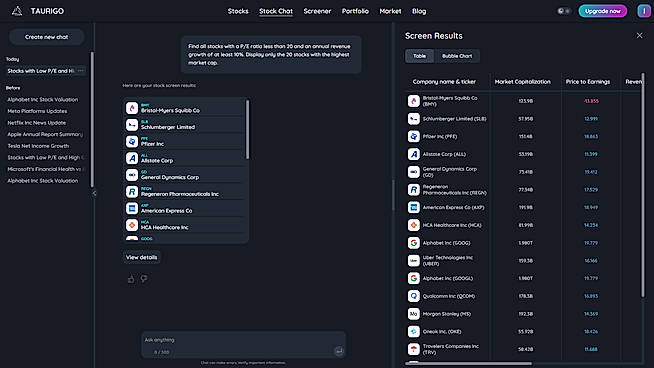Open options for Stocks with Low P/E chat

pyautogui.click(x=81, y=71)
